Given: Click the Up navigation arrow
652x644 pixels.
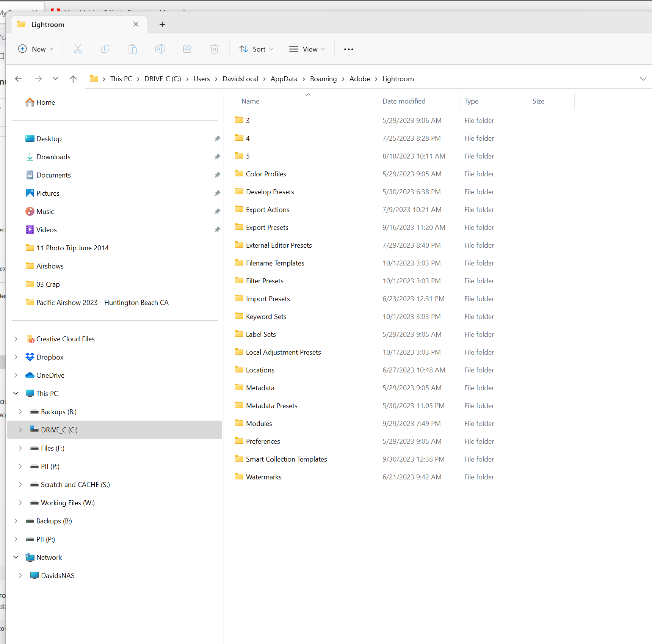Looking at the screenshot, I should point(73,79).
